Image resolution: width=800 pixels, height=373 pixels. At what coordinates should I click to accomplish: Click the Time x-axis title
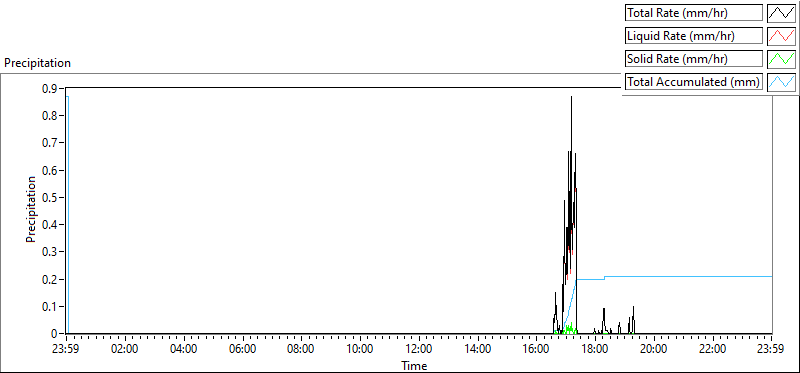pyautogui.click(x=414, y=365)
